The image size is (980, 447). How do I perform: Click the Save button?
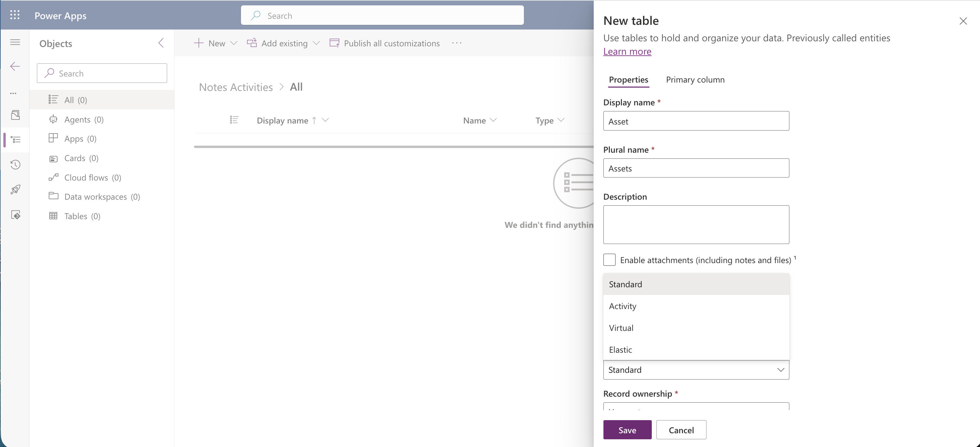627,430
